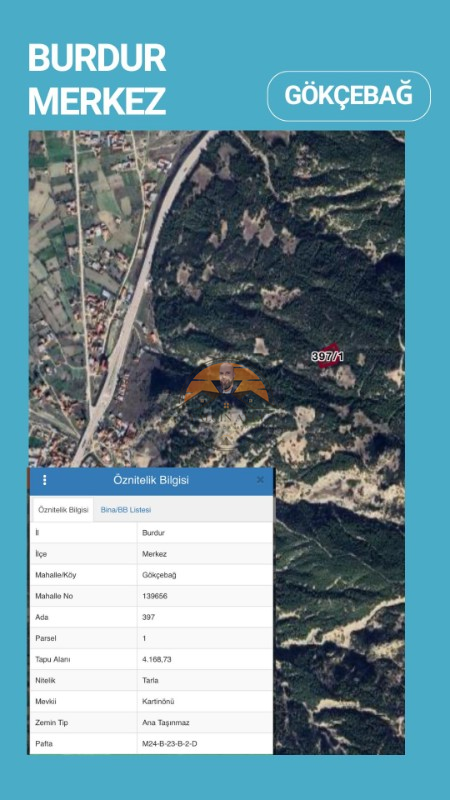
Task: Click the Tapu Alanı value 4.168,73
Action: [157, 659]
